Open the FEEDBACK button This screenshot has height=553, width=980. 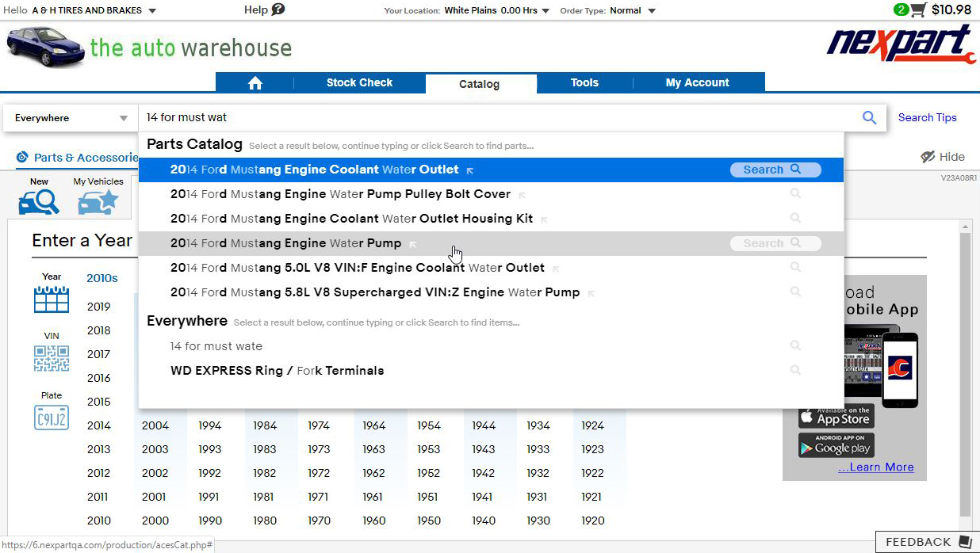[x=927, y=542]
